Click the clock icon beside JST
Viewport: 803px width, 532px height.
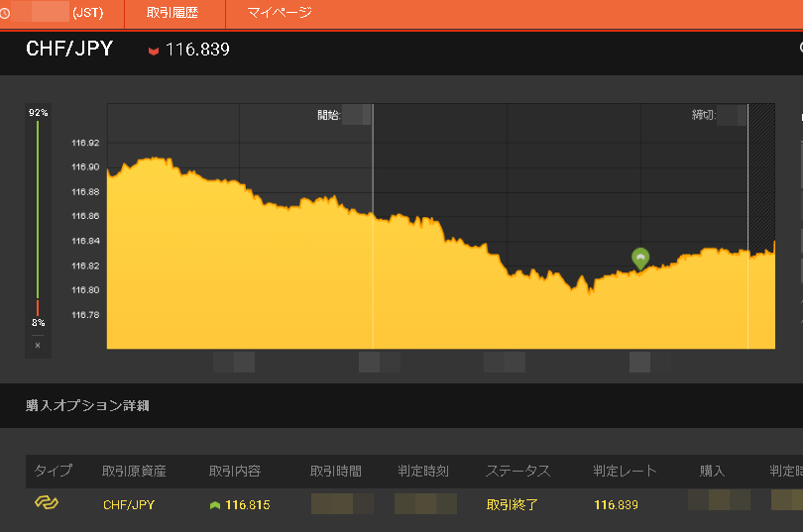(4, 13)
